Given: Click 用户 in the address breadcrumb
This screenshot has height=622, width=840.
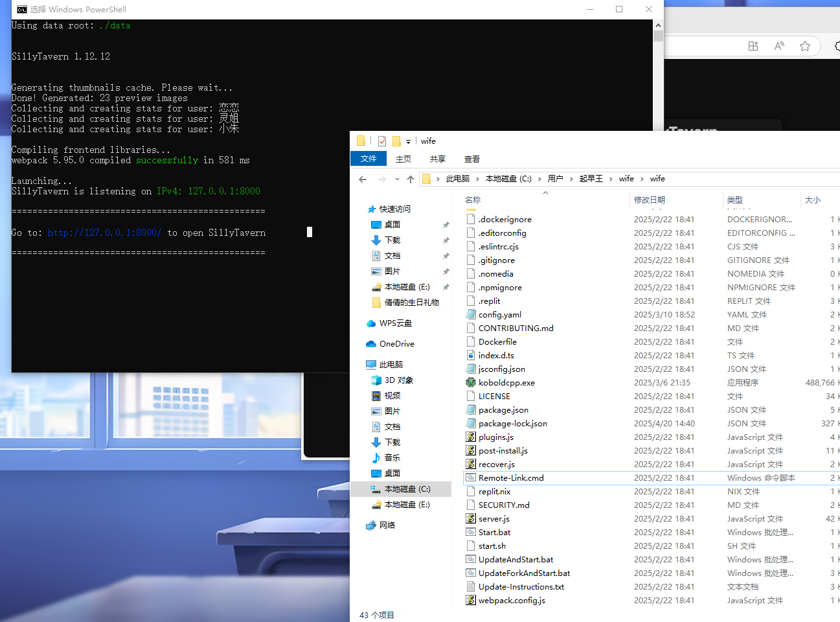Looking at the screenshot, I should coord(555,179).
